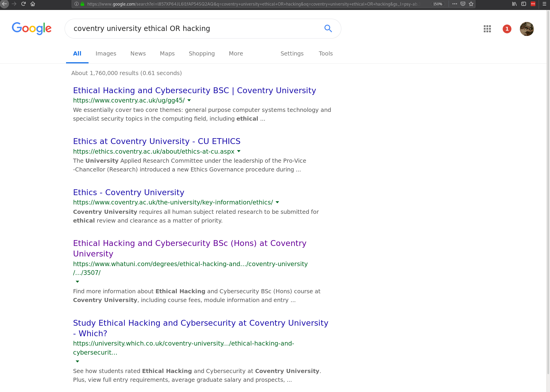Image resolution: width=550 pixels, height=392 pixels.
Task: Click the blue search magnifier icon
Action: [x=328, y=28]
